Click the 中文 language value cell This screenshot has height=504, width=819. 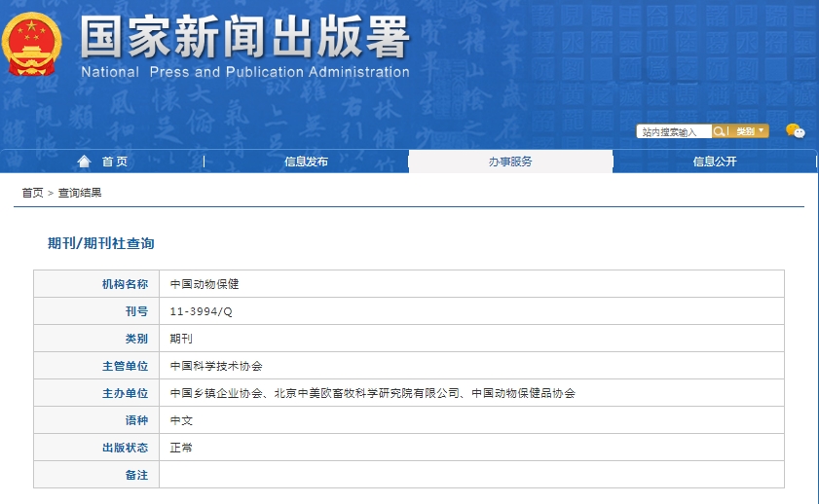(x=181, y=420)
